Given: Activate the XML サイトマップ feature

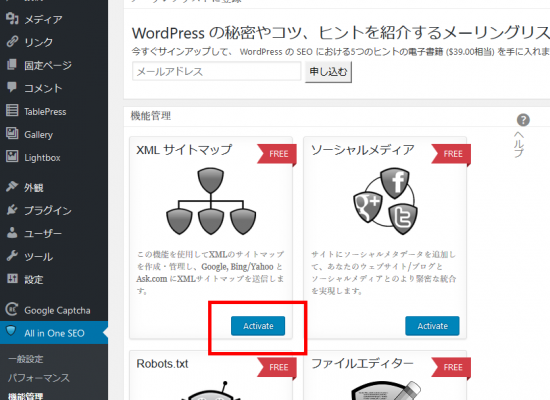Looking at the screenshot, I should 258,326.
